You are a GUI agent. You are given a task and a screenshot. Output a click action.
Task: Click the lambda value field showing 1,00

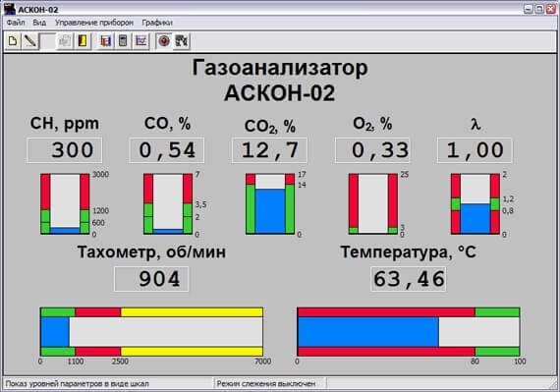point(475,150)
